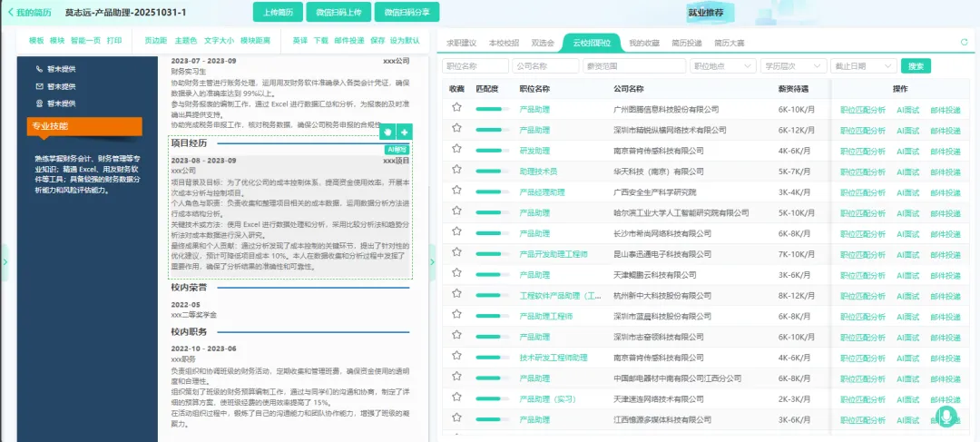Open the 简历大赛 tab
The image size is (980, 442).
point(729,44)
